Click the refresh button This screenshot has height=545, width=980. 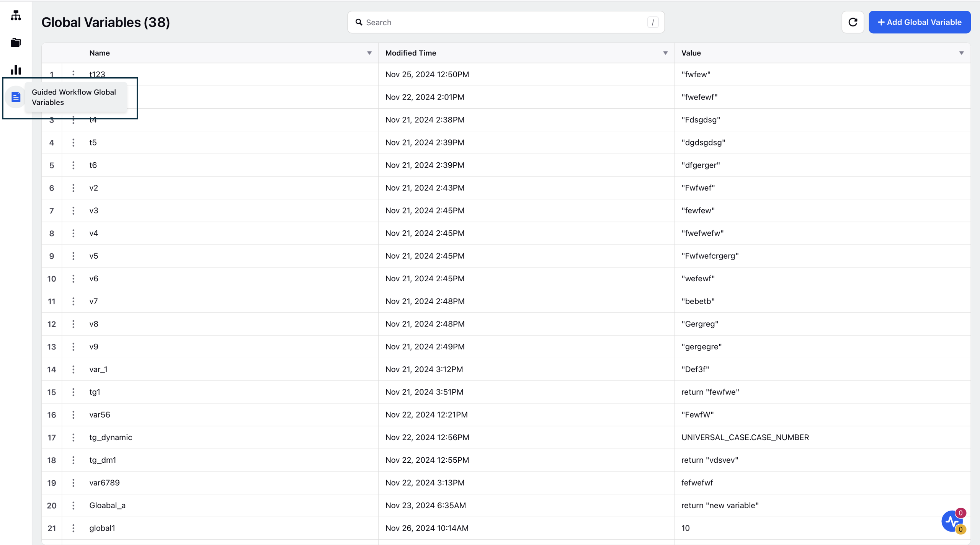click(853, 22)
